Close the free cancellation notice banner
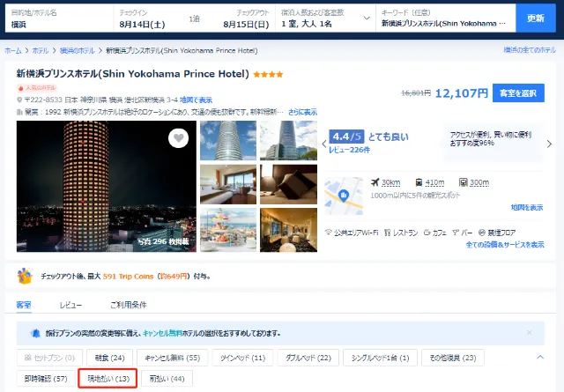Image resolution: width=564 pixels, height=392 pixels. point(530,333)
